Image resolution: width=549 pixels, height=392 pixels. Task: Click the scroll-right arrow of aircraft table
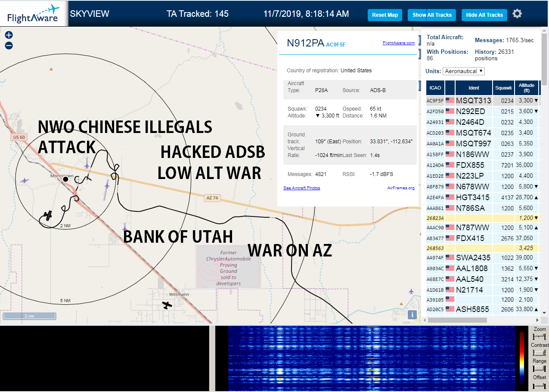(x=537, y=320)
